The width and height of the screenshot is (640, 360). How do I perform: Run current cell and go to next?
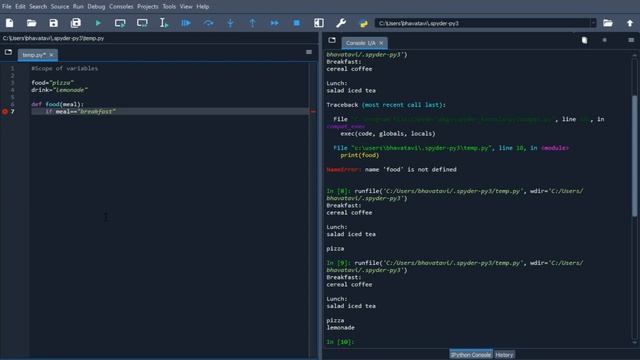142,23
